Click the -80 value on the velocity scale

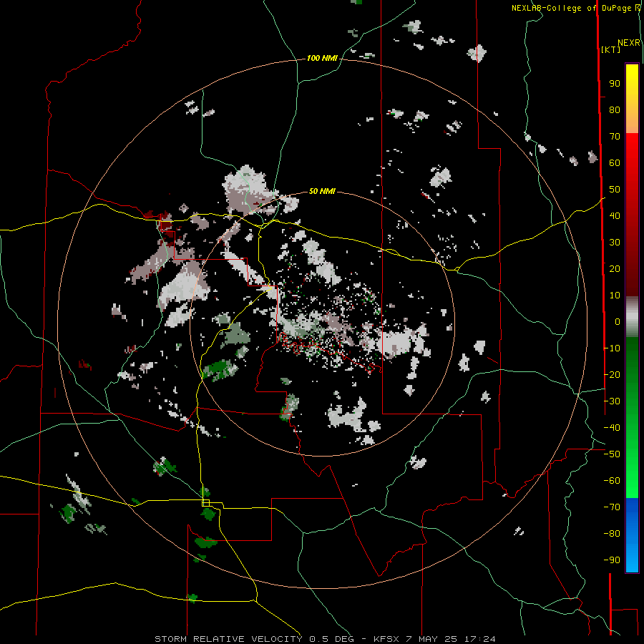click(x=612, y=534)
